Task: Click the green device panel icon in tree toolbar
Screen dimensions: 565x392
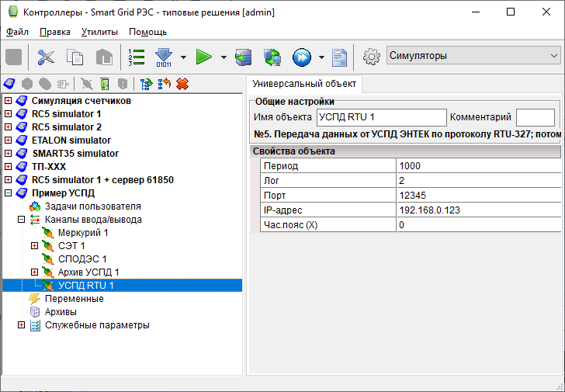Action: pos(105,84)
